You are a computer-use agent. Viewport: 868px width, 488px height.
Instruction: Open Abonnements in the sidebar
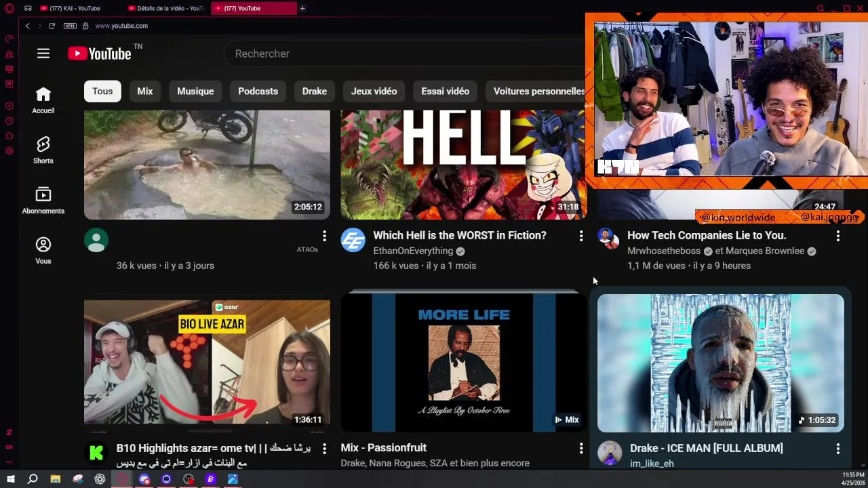(43, 201)
